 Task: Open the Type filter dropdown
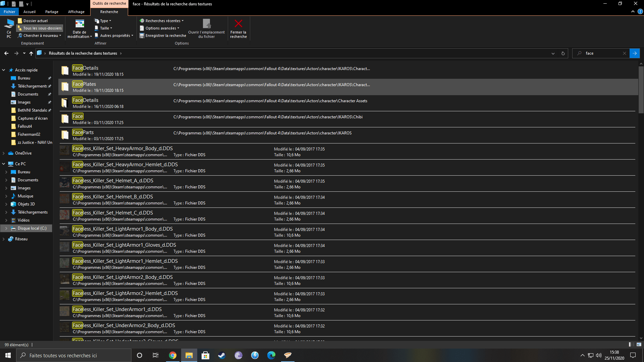[103, 21]
